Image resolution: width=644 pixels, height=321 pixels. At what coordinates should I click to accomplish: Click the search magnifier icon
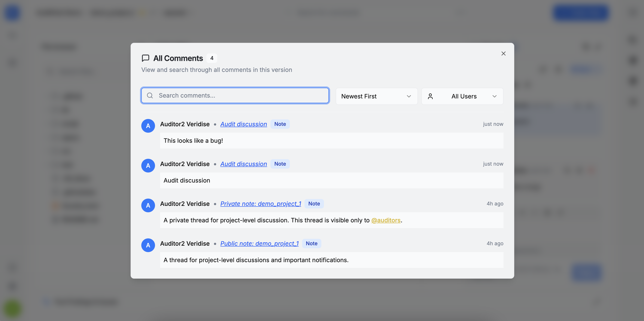(150, 95)
